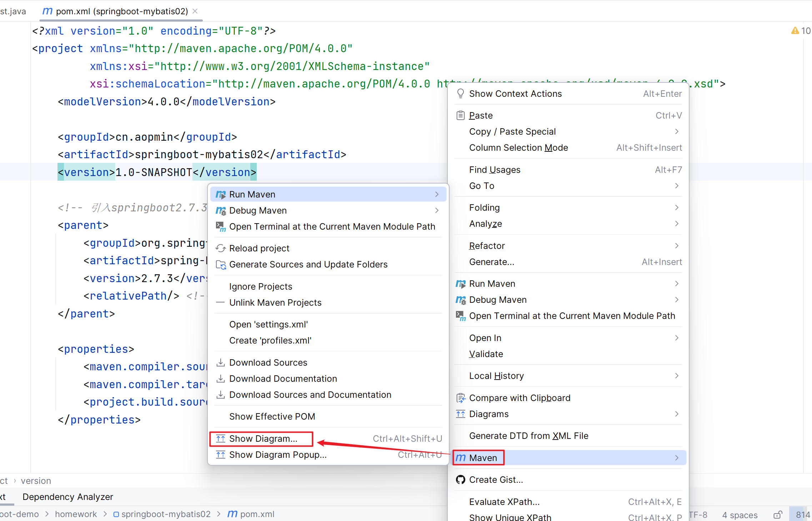This screenshot has width=812, height=521.
Task: Click the Debug Maven icon in the submenu
Action: tap(221, 211)
